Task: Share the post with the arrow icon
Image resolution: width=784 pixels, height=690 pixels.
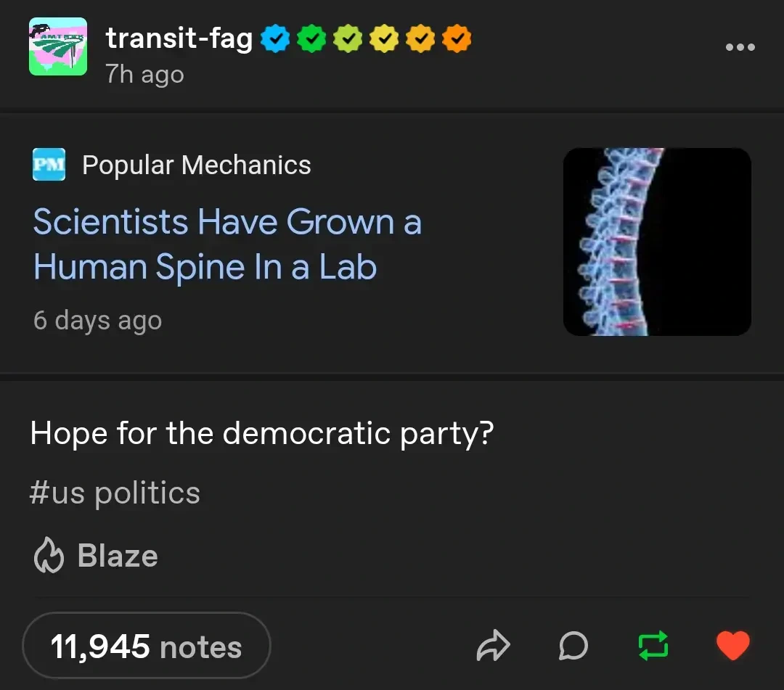Action: click(x=494, y=646)
